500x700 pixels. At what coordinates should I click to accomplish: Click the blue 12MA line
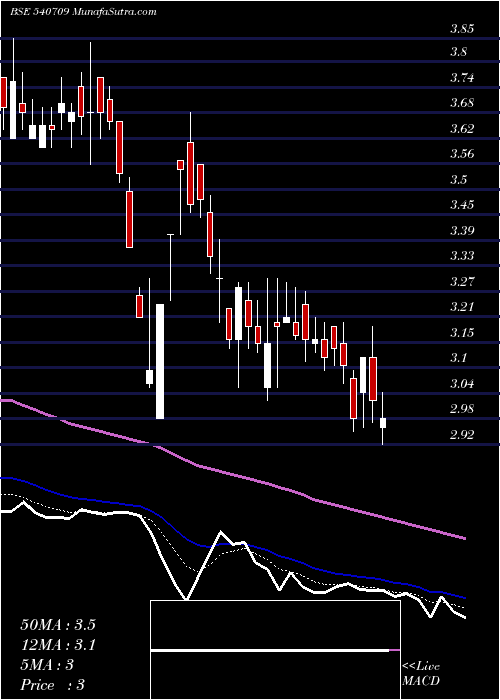click(x=232, y=545)
